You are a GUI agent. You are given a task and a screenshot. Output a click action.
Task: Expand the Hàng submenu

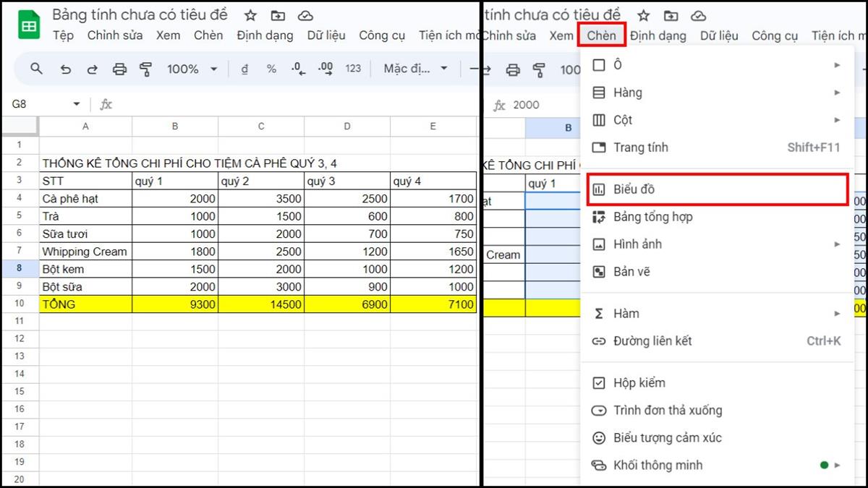pyautogui.click(x=637, y=92)
